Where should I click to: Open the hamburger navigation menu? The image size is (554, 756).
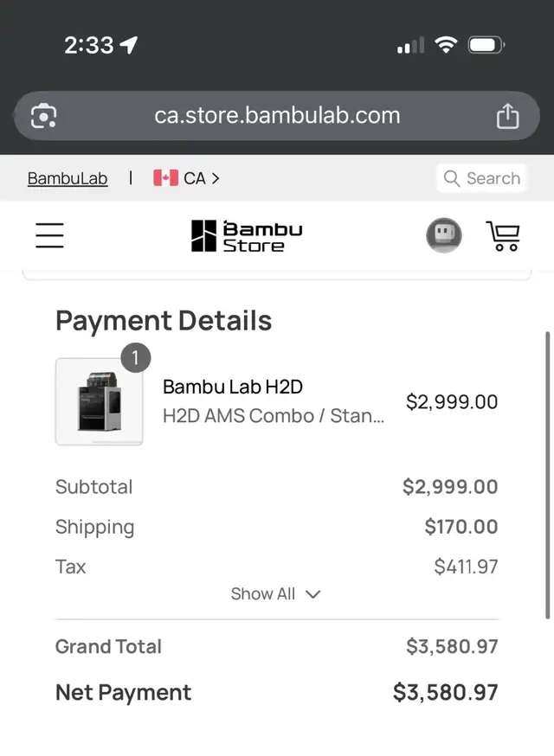point(49,234)
